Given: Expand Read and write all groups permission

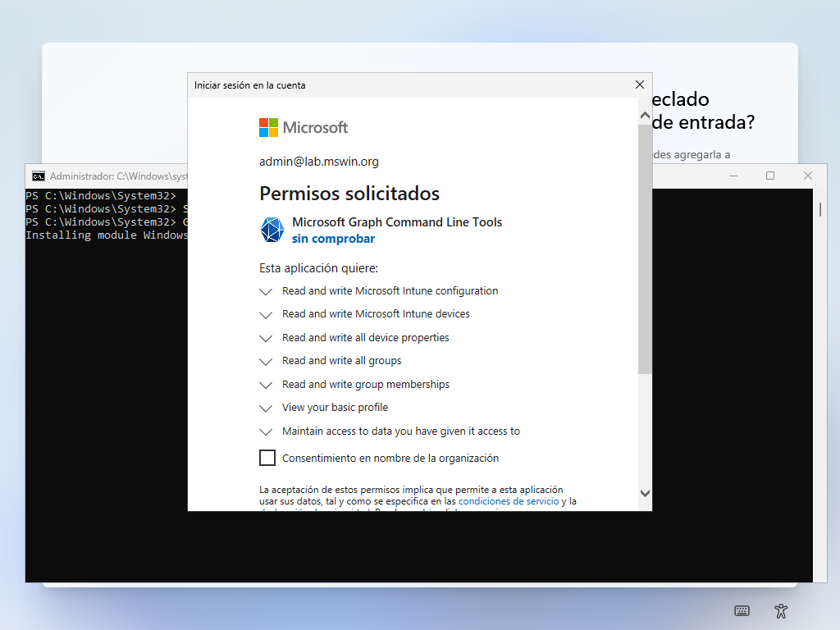Looking at the screenshot, I should point(266,361).
